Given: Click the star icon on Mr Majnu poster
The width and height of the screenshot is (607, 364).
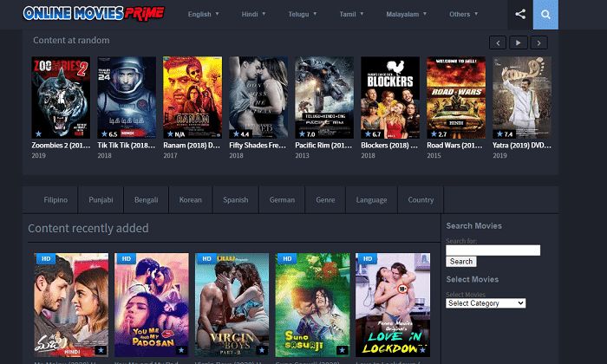Looking at the screenshot, I should pyautogui.click(x=101, y=350).
